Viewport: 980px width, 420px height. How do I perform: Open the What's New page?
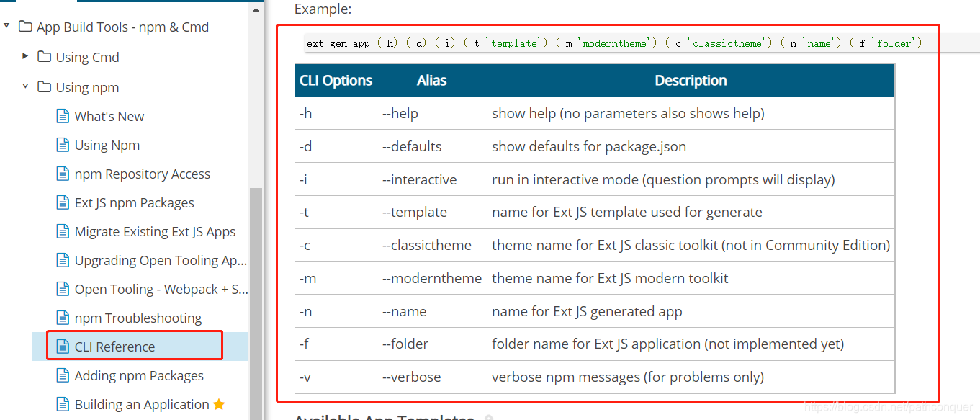point(109,116)
